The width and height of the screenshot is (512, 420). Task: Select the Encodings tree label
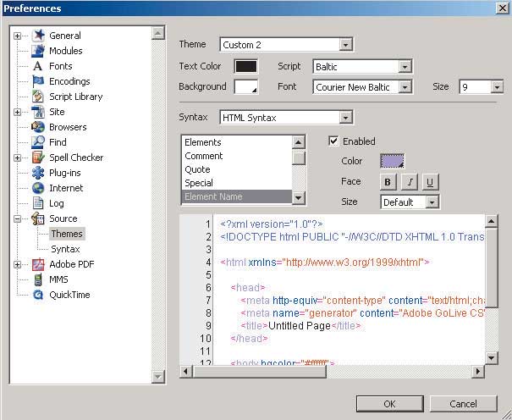click(69, 81)
